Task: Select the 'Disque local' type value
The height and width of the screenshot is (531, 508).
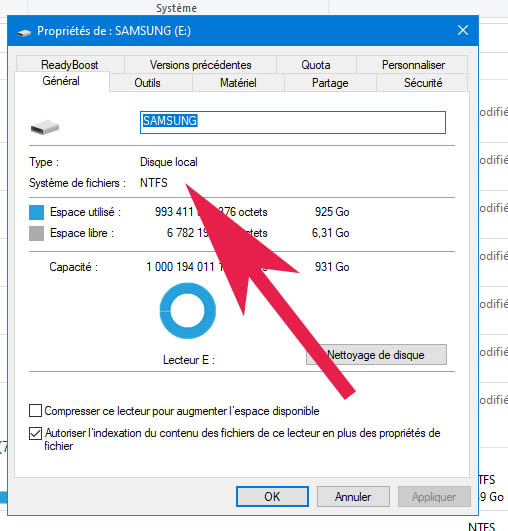Action: pos(169,162)
